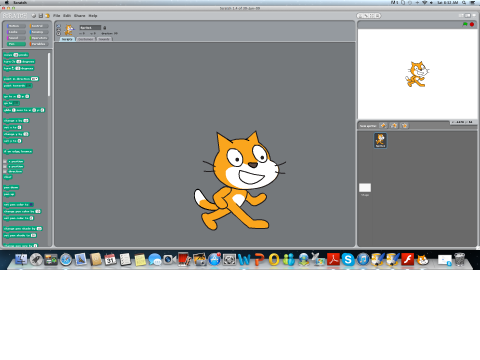This screenshot has width=480, height=360.
Task: Open the go to target dropdown
Action: click(16, 103)
